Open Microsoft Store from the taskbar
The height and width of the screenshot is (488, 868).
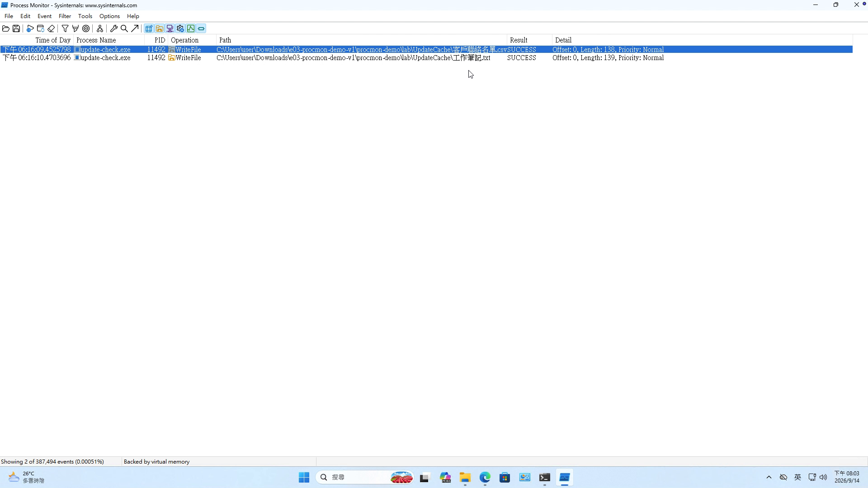pos(505,478)
